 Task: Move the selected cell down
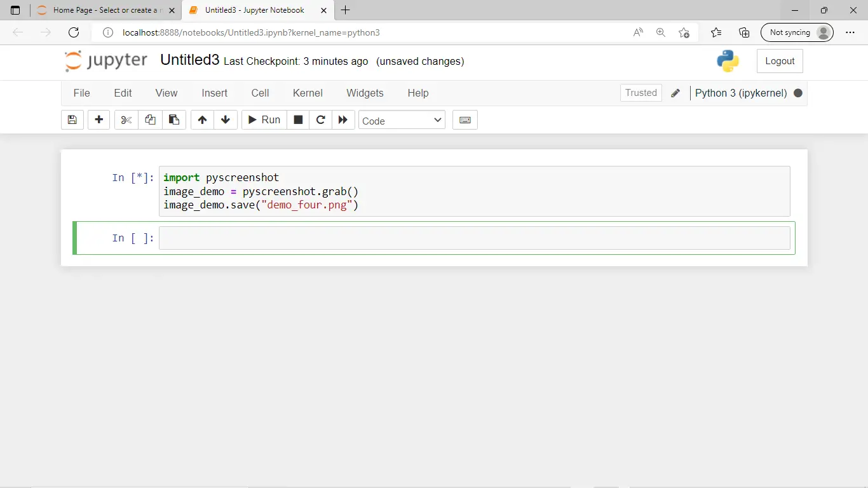(x=226, y=119)
